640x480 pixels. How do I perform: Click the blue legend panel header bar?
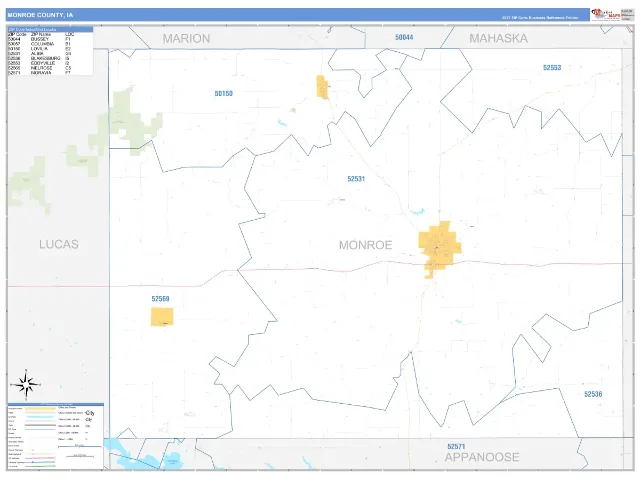tap(56, 404)
